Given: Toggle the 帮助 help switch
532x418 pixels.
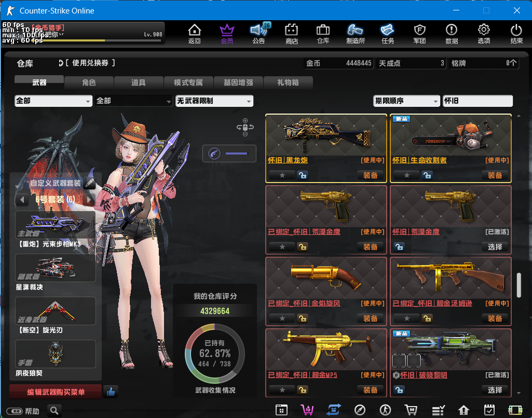Looking at the screenshot, I should (x=15, y=411).
